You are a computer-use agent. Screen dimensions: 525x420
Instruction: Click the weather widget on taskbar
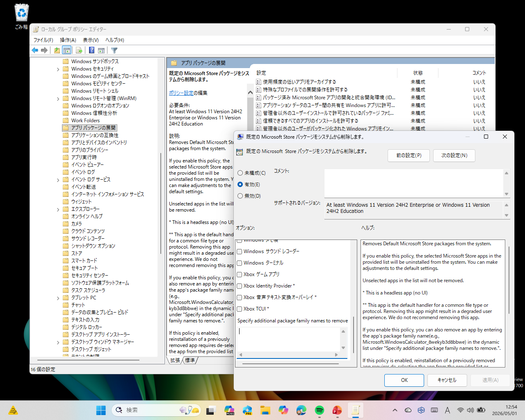coord(13,410)
